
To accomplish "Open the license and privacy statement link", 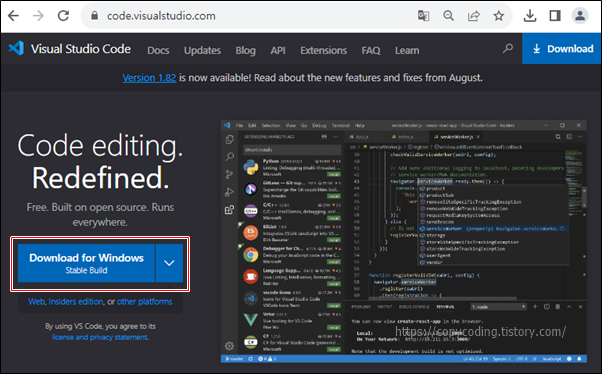I will [x=100, y=337].
